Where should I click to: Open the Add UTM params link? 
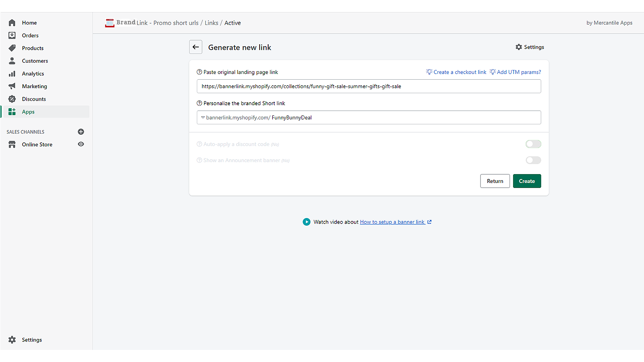pos(518,72)
